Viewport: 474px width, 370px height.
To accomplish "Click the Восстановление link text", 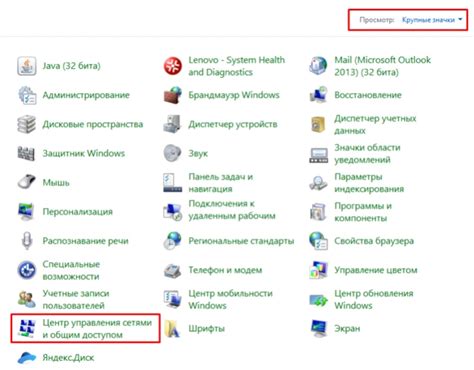I will tap(368, 95).
